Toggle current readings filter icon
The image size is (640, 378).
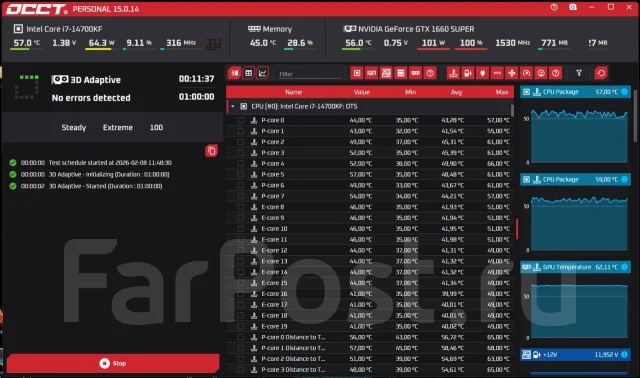[x=497, y=73]
